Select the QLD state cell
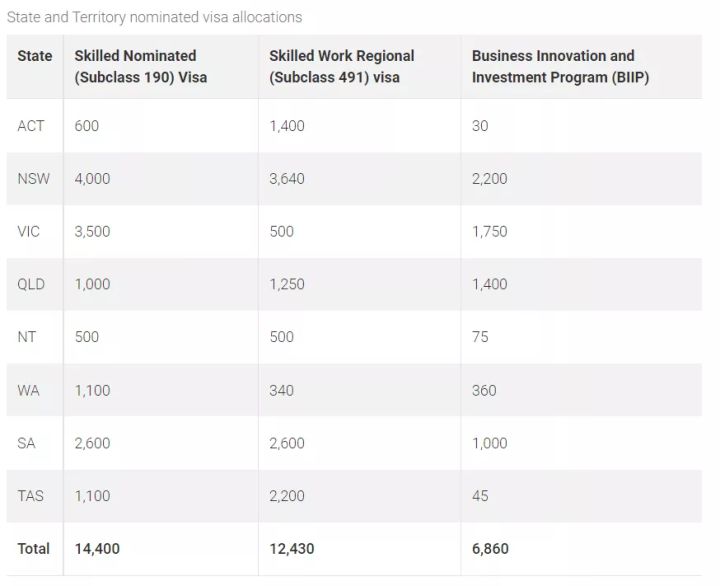 tap(31, 284)
